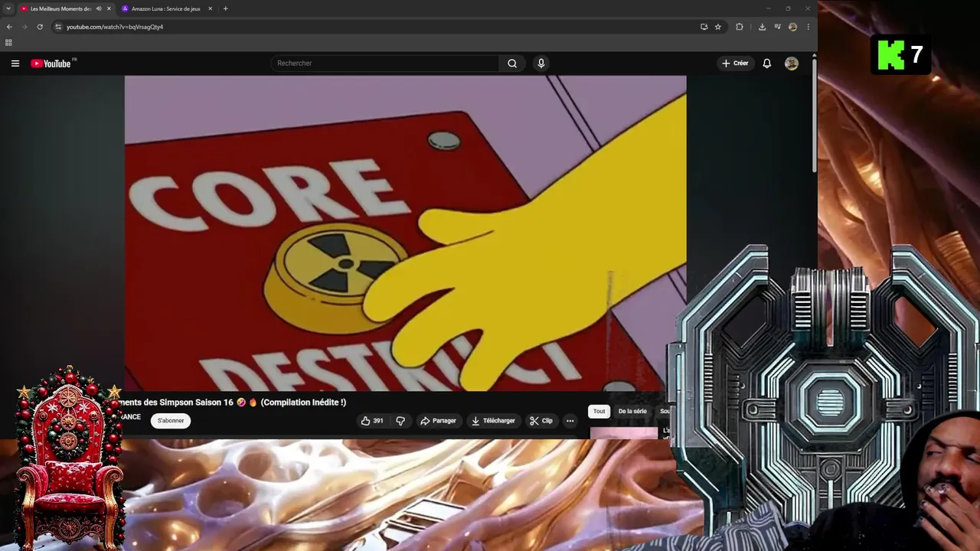Start voice search with microphone icon
980x551 pixels.
[x=541, y=64]
